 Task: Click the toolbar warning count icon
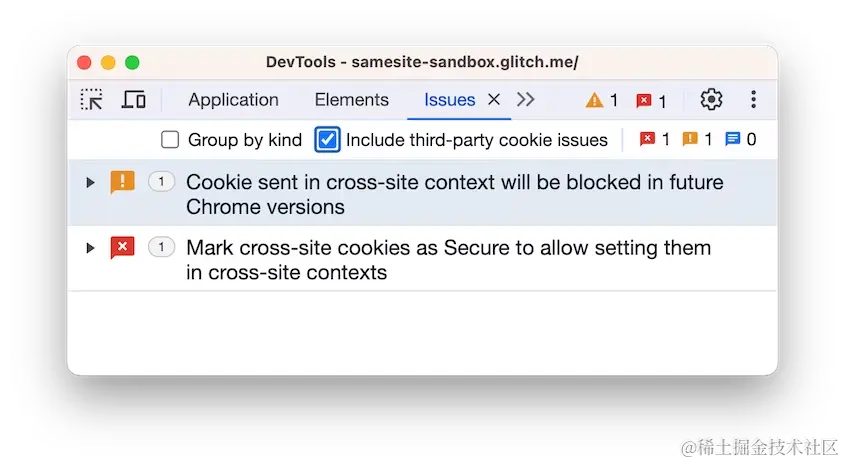(595, 100)
